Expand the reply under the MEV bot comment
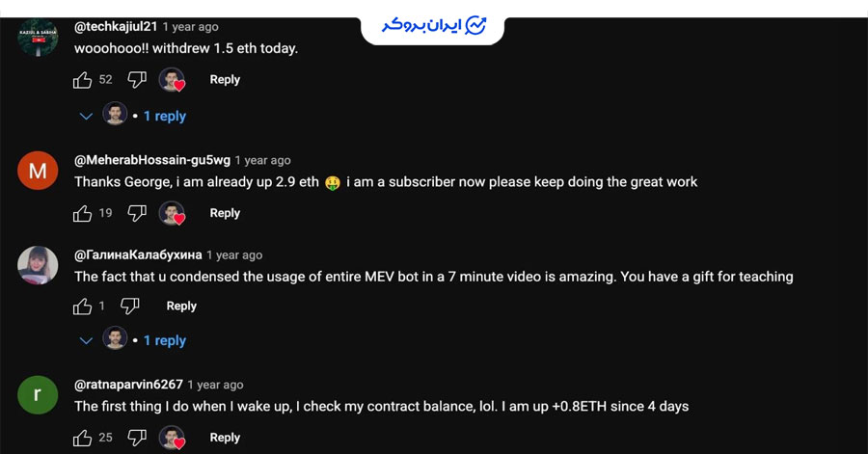This screenshot has width=868, height=454. click(x=86, y=340)
